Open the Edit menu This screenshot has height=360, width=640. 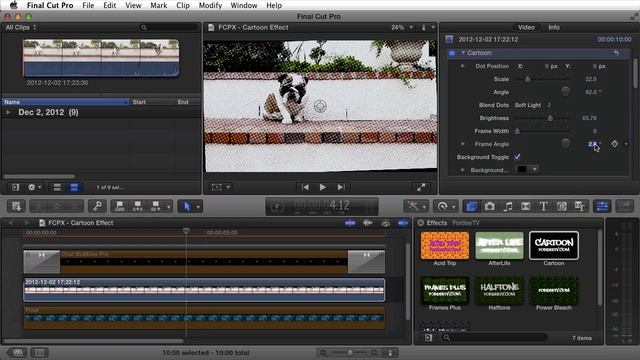pyautogui.click(x=109, y=5)
